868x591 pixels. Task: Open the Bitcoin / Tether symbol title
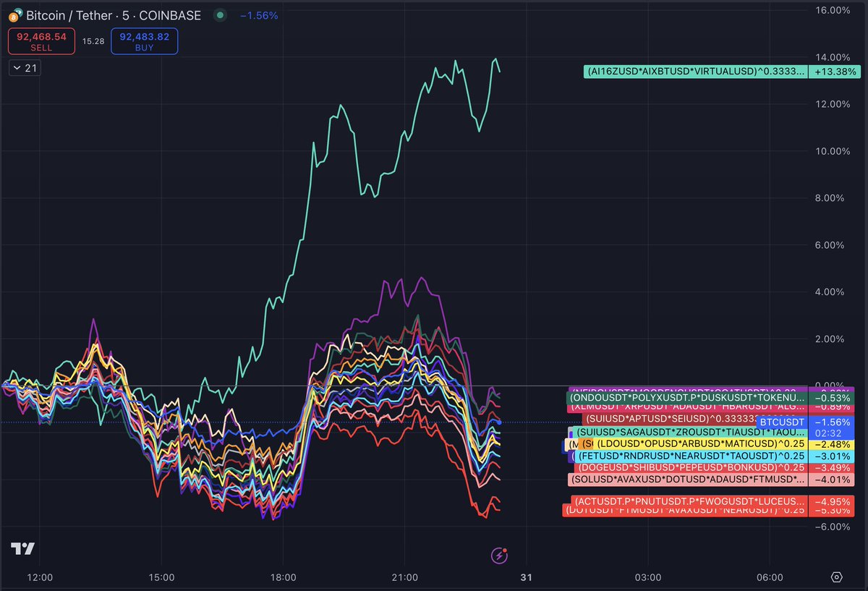112,15
